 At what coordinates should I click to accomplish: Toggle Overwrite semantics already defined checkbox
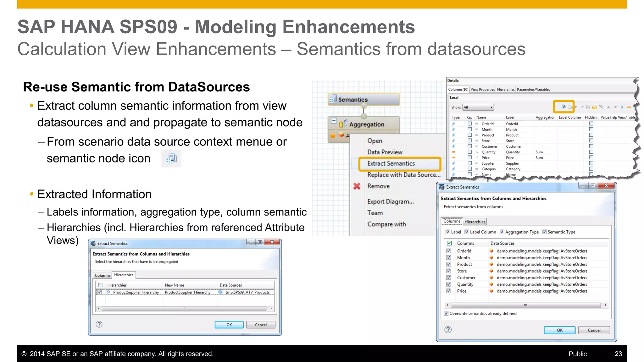(446, 313)
